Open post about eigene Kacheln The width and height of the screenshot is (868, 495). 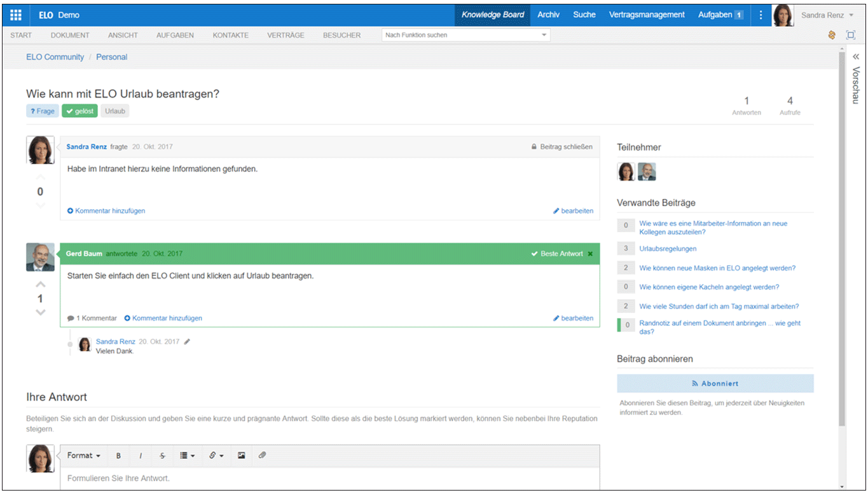pos(709,287)
